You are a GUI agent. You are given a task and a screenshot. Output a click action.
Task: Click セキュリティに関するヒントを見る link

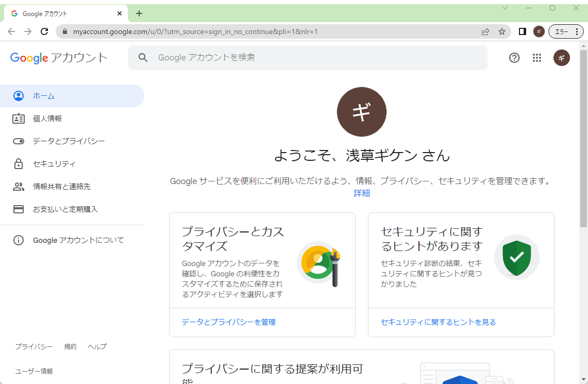[439, 322]
